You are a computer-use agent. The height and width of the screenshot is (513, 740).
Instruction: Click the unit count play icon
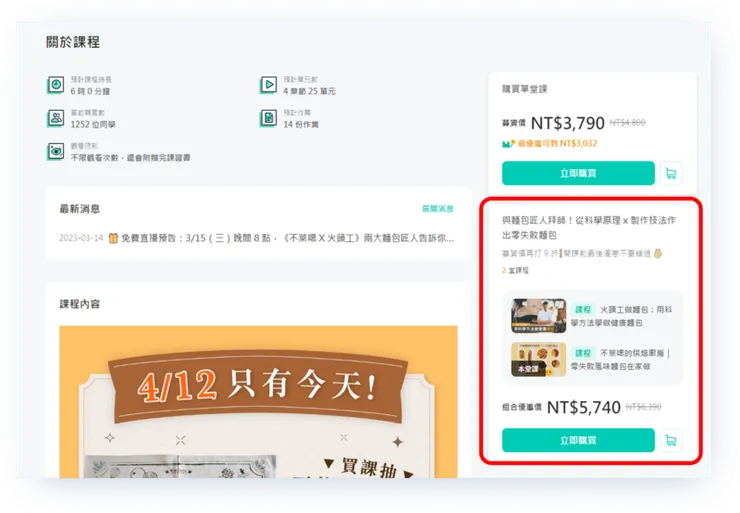(x=268, y=85)
